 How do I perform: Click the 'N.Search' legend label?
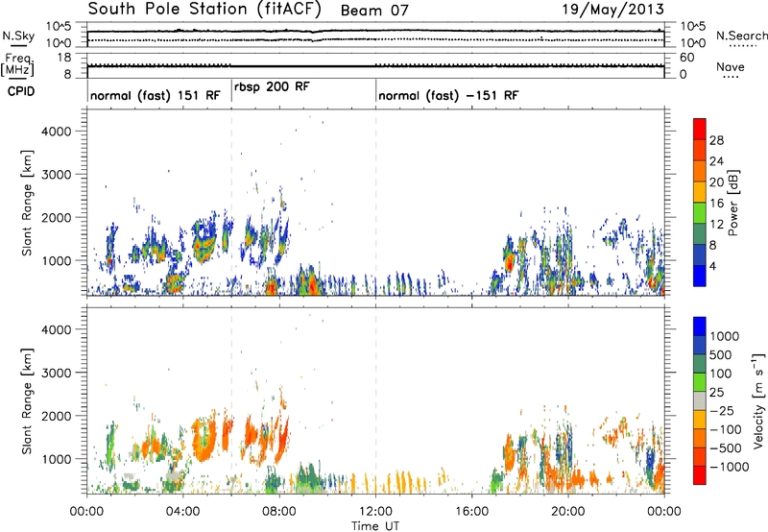(742, 36)
